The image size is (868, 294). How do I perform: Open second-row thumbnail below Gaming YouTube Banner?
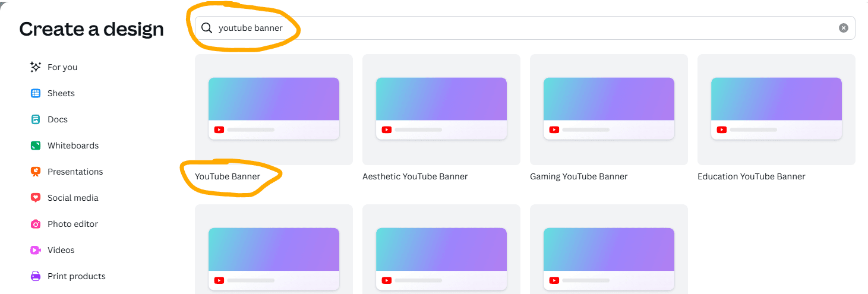(x=609, y=249)
